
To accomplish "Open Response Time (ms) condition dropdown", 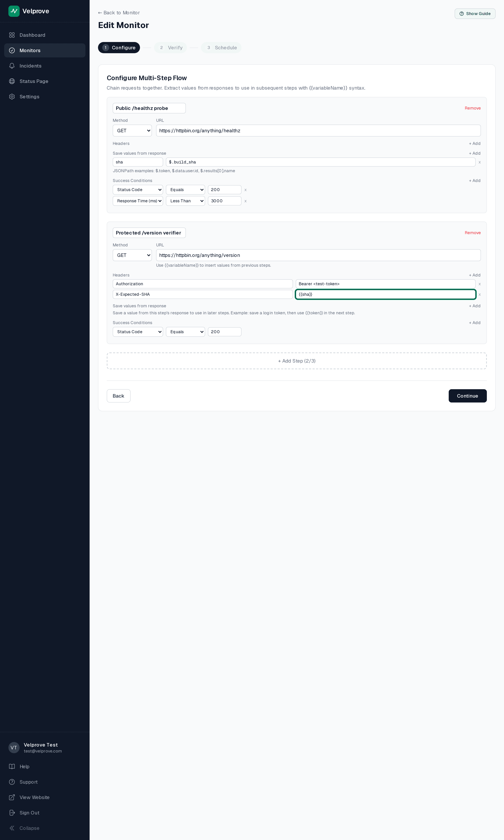I will click(138, 201).
